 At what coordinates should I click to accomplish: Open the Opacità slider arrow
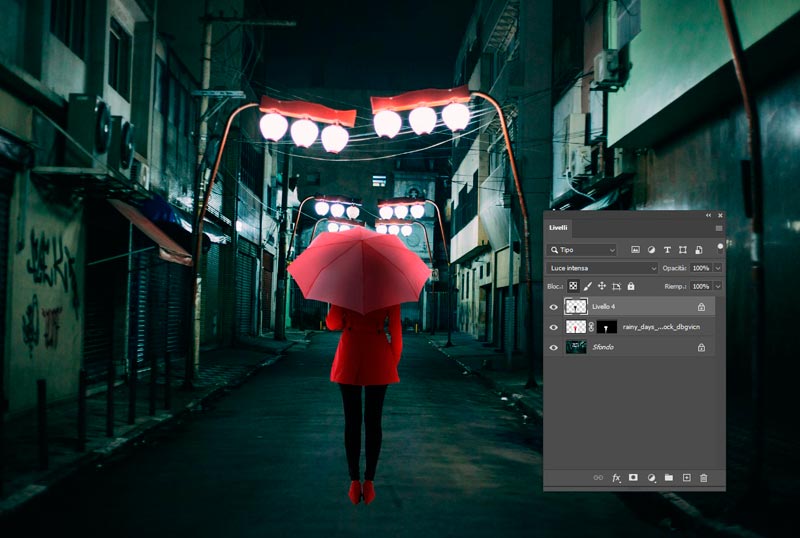(x=718, y=268)
